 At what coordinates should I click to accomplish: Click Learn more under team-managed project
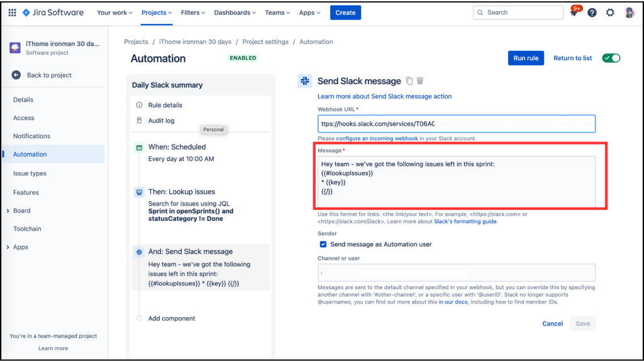(53, 348)
